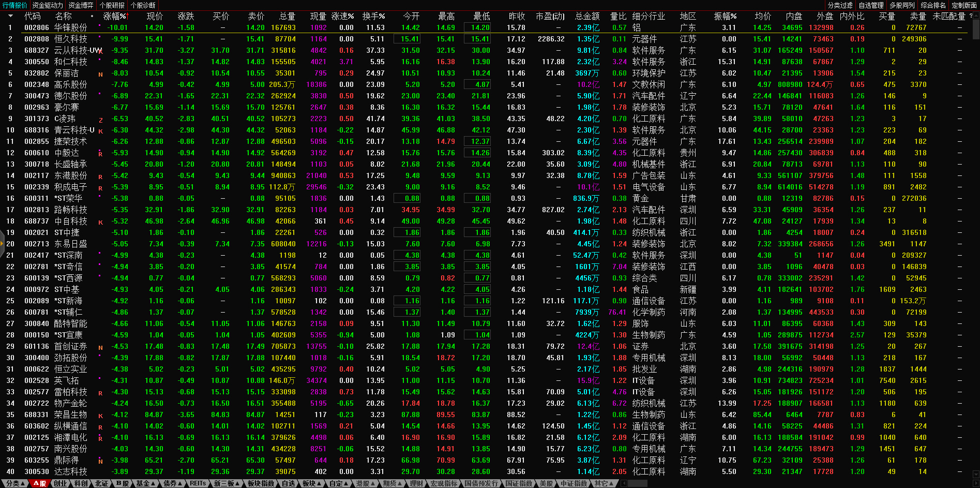
Task: Expand the 分类 category menu in bottom bar
Action: (x=14, y=483)
